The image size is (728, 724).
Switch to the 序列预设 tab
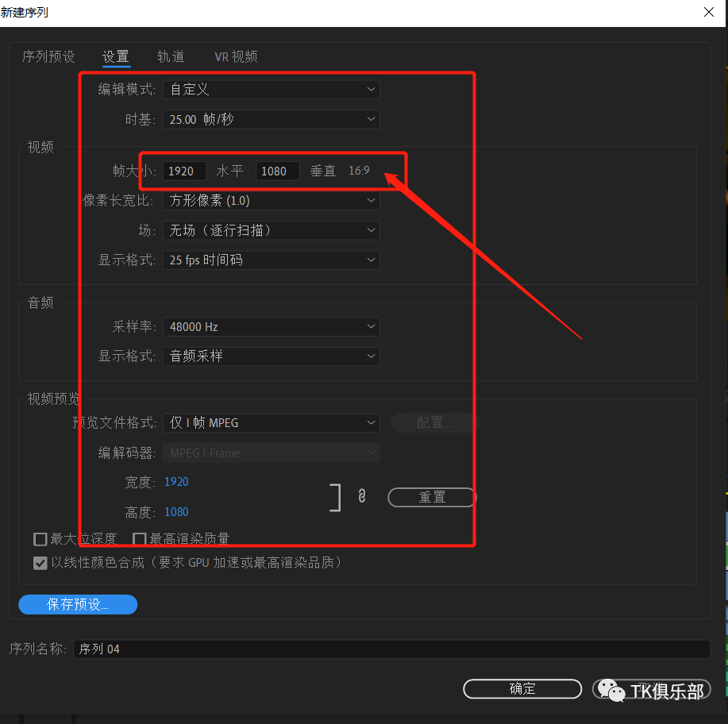[x=48, y=57]
